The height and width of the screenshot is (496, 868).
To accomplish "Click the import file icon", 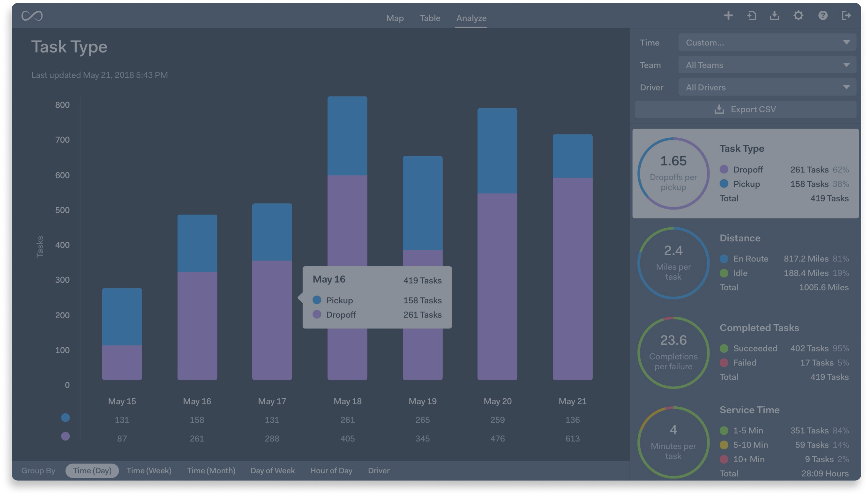I will coord(751,16).
